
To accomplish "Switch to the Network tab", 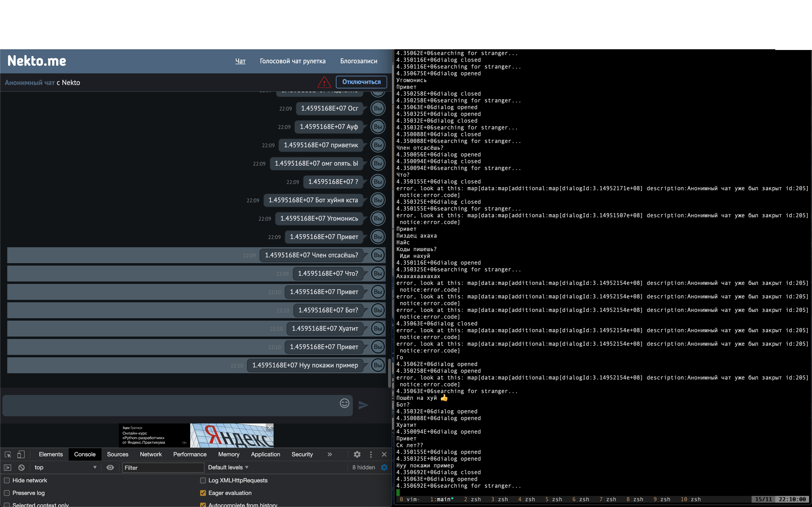I will pos(151,454).
